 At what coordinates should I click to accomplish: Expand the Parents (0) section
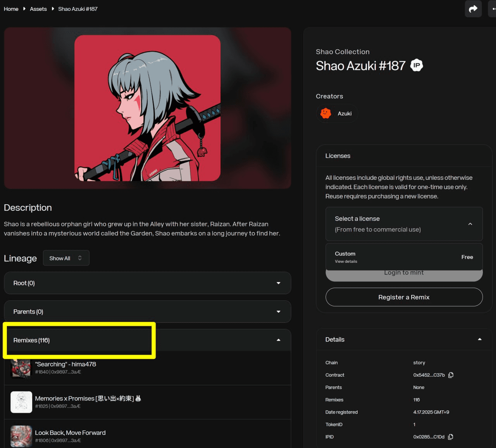pos(147,312)
